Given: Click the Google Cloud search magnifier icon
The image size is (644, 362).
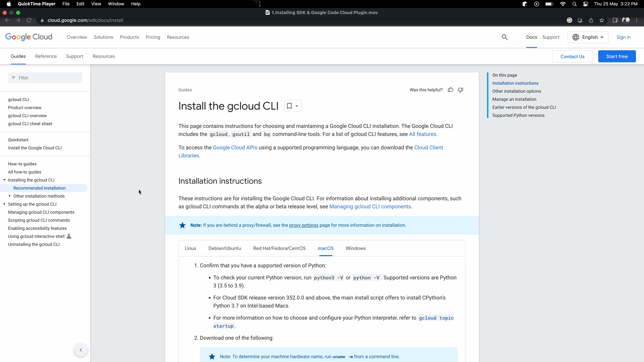Looking at the screenshot, I should [x=504, y=37].
